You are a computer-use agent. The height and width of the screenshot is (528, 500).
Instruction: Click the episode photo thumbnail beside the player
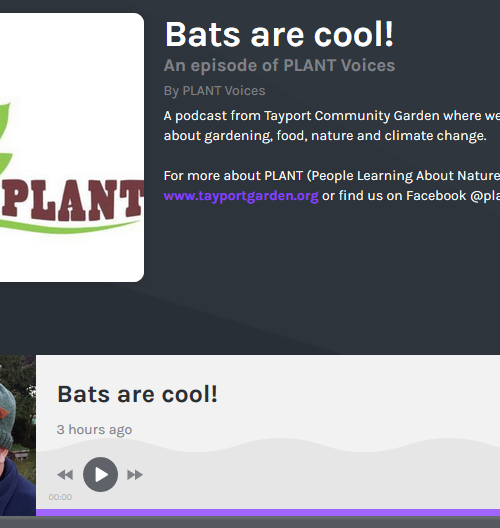[x=18, y=435]
